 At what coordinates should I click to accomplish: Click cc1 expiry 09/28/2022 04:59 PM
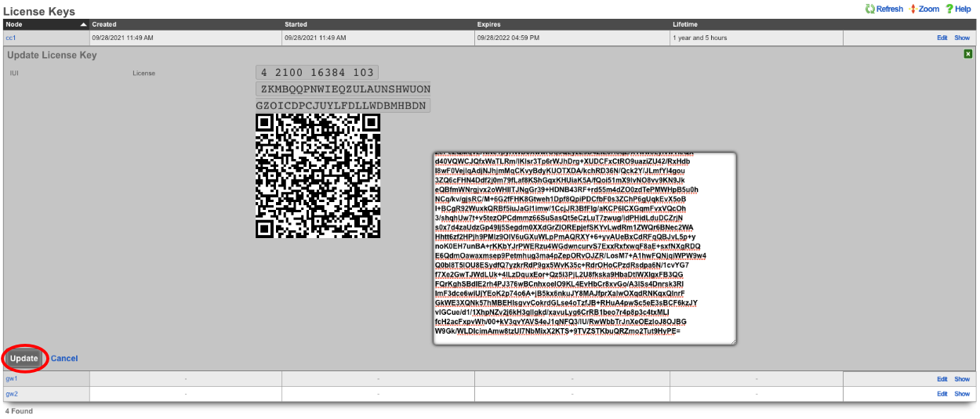(x=508, y=38)
